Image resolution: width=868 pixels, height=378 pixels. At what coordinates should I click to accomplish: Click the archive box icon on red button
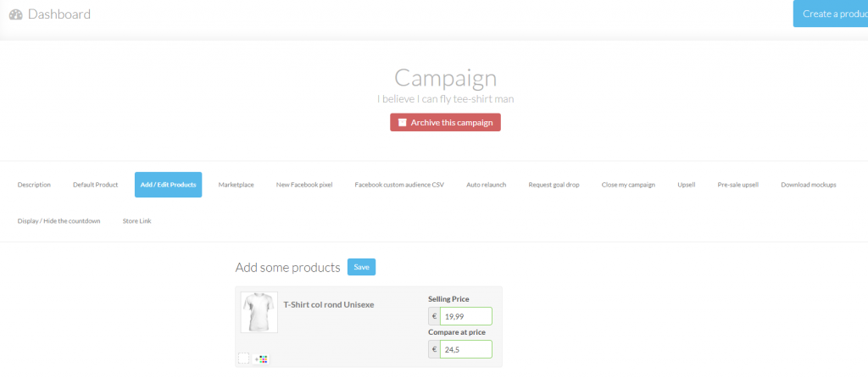pyautogui.click(x=403, y=122)
